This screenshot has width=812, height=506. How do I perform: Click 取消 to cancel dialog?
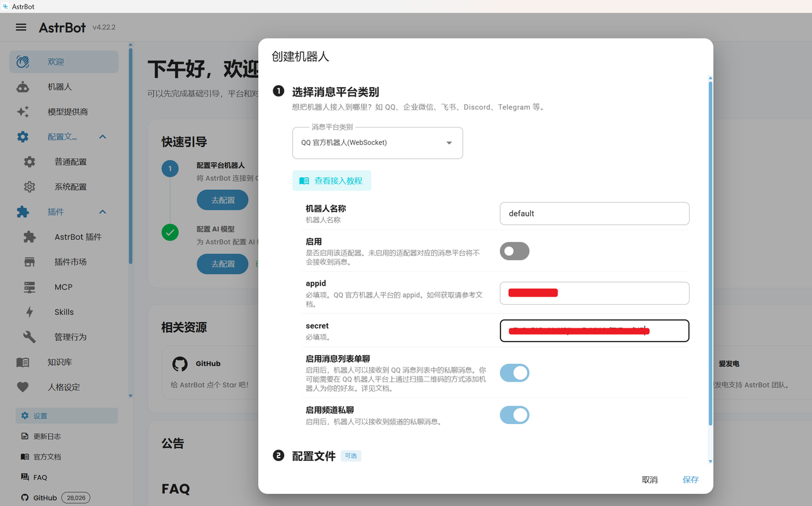pos(650,480)
